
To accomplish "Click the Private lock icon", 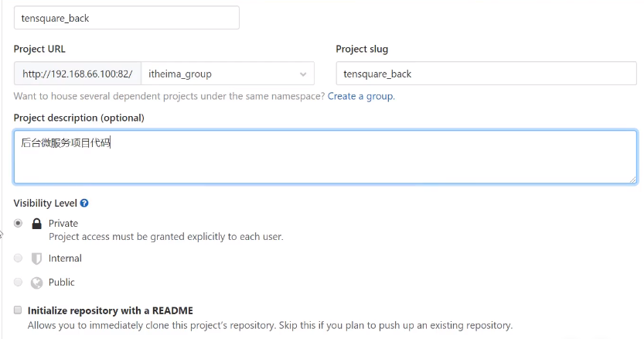I will 36,224.
